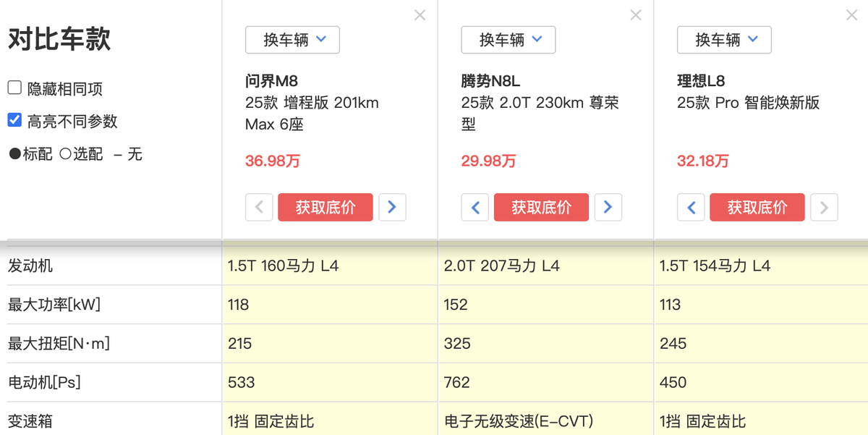Click the right arrow under 理想L8

pos(824,207)
